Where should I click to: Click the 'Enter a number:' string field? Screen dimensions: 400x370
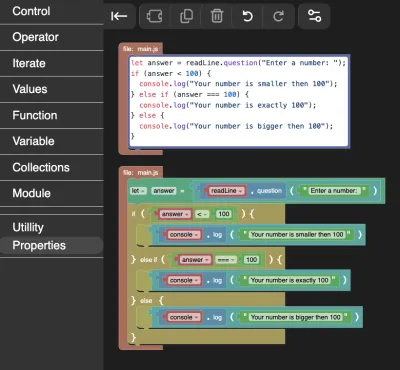tap(333, 191)
